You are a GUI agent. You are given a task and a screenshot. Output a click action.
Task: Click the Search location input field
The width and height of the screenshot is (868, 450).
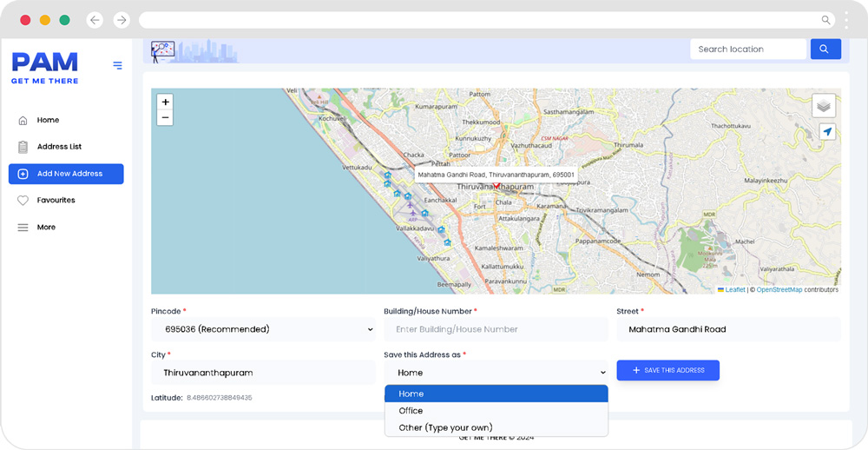[x=748, y=49]
